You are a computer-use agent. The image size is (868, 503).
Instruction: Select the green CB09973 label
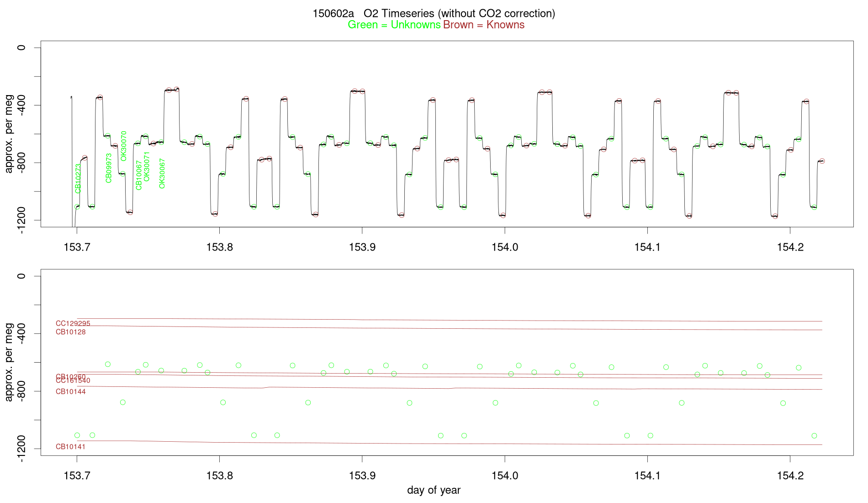tap(109, 168)
